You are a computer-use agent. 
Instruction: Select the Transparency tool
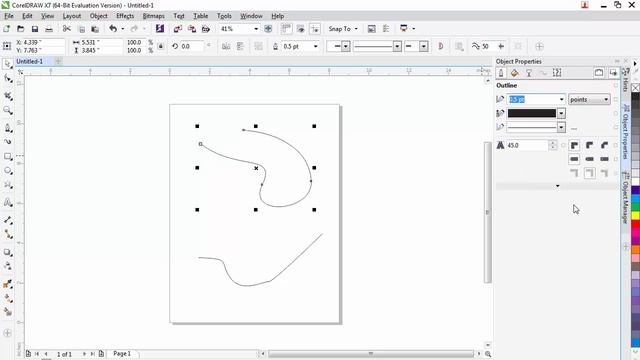click(x=7, y=266)
